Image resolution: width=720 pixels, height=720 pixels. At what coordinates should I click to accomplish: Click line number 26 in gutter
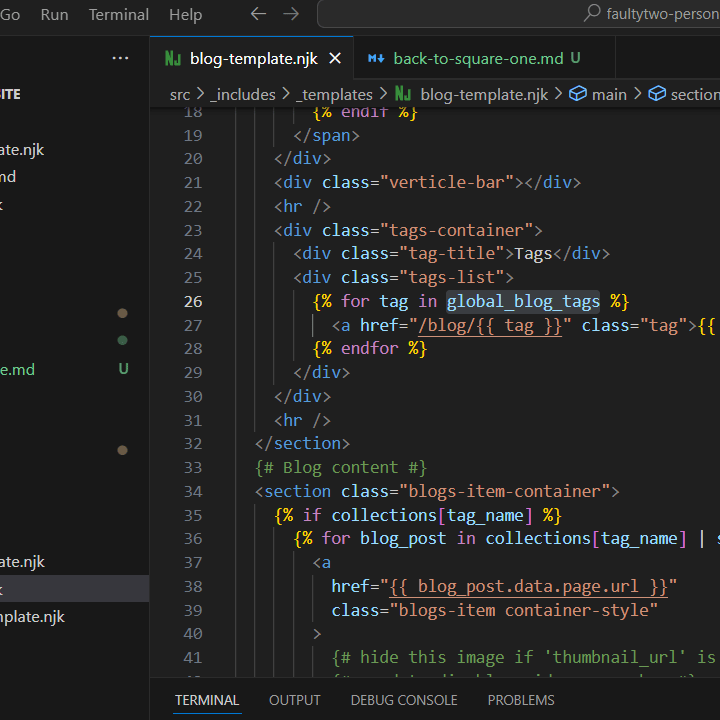click(192, 301)
